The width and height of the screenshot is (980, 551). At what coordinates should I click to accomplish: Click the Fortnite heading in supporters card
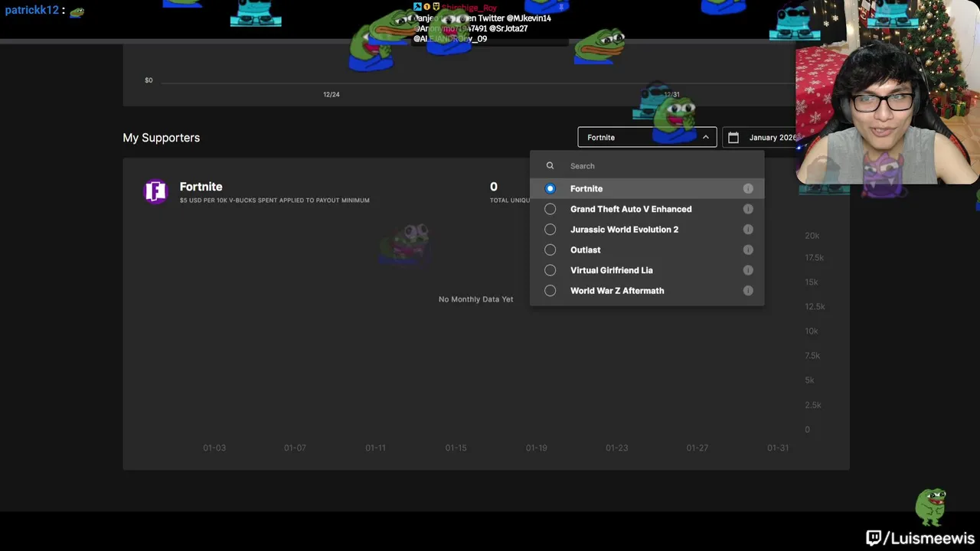coord(201,187)
